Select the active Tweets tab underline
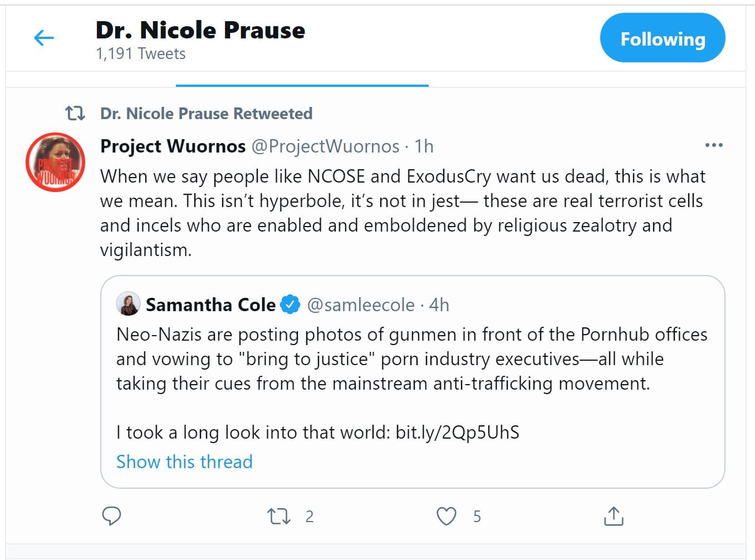Viewport: 755px width, 560px height. (302, 85)
